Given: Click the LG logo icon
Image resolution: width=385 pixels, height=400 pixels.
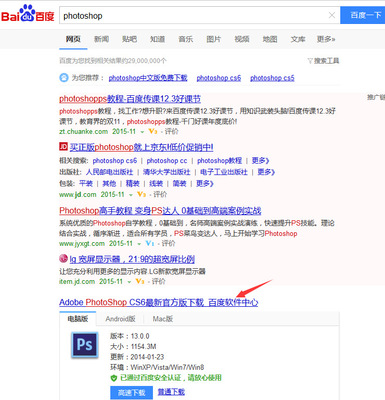Looking at the screenshot, I should 63,258.
